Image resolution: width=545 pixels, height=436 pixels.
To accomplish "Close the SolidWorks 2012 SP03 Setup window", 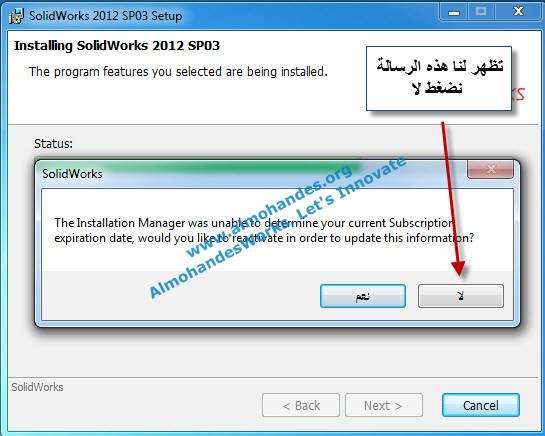I will (x=518, y=12).
